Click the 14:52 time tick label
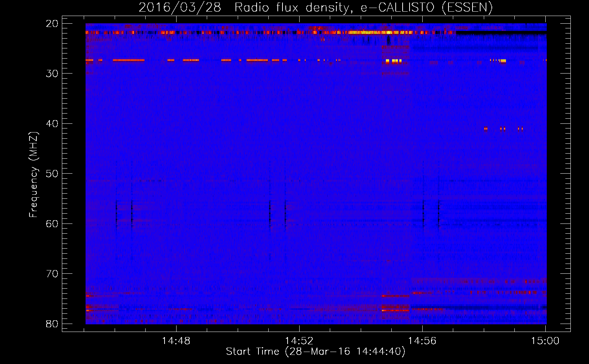The image size is (589, 364). click(x=299, y=341)
